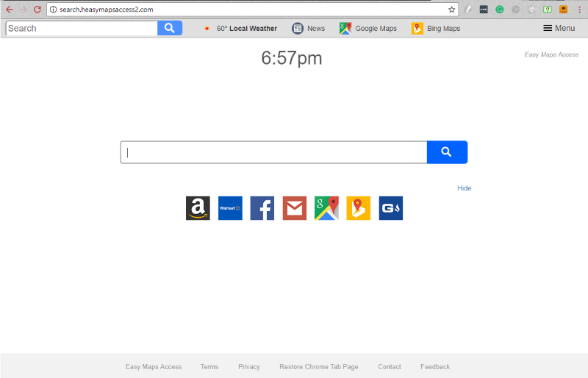Expand the hamburger Menu
This screenshot has width=588, height=378.
[x=559, y=28]
